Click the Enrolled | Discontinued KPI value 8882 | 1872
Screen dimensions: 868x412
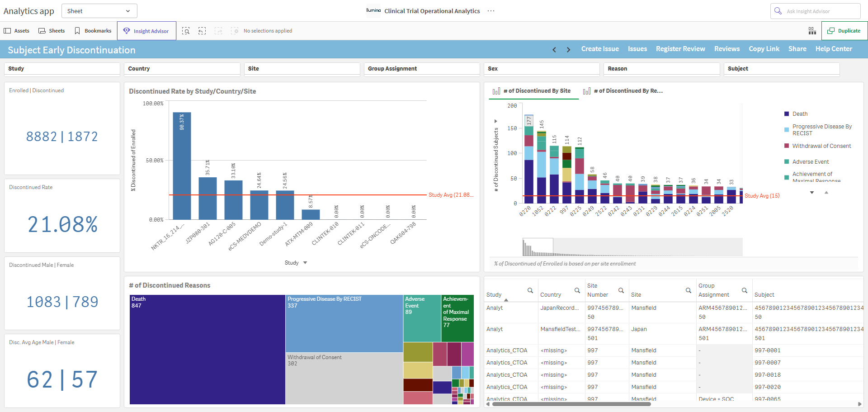pyautogui.click(x=62, y=137)
